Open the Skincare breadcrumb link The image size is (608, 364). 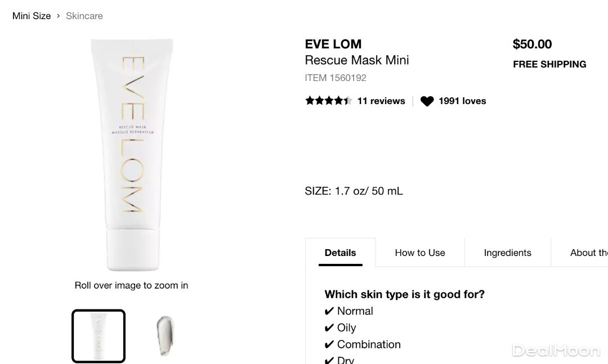[84, 16]
